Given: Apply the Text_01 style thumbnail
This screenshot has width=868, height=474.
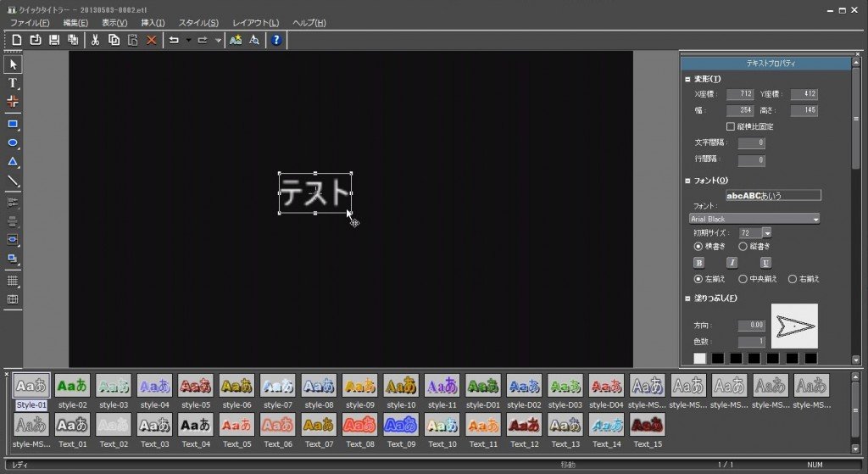Looking at the screenshot, I should pos(73,425).
